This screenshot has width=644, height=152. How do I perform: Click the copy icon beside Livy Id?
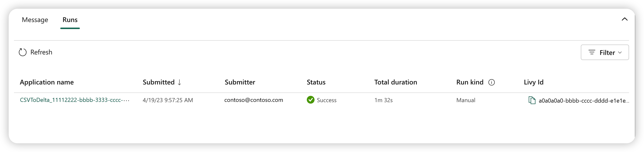(532, 100)
